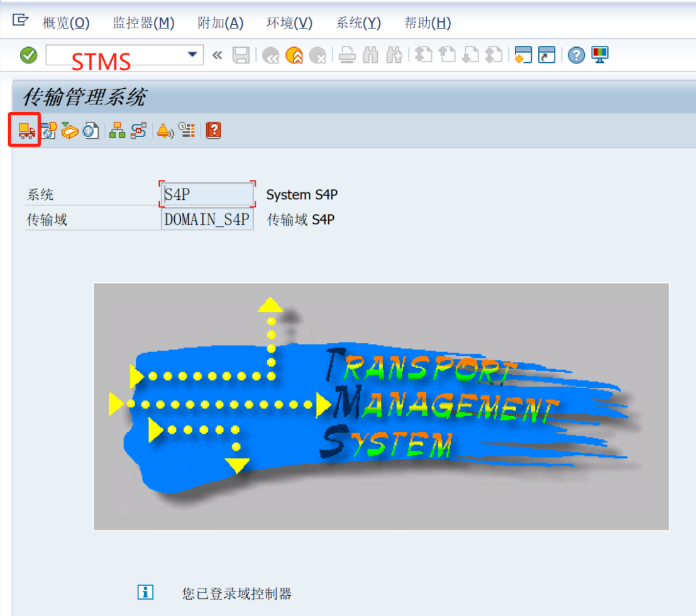Viewport: 696px width, 616px height.
Task: Click the green Back arrow icon
Action: (271, 55)
